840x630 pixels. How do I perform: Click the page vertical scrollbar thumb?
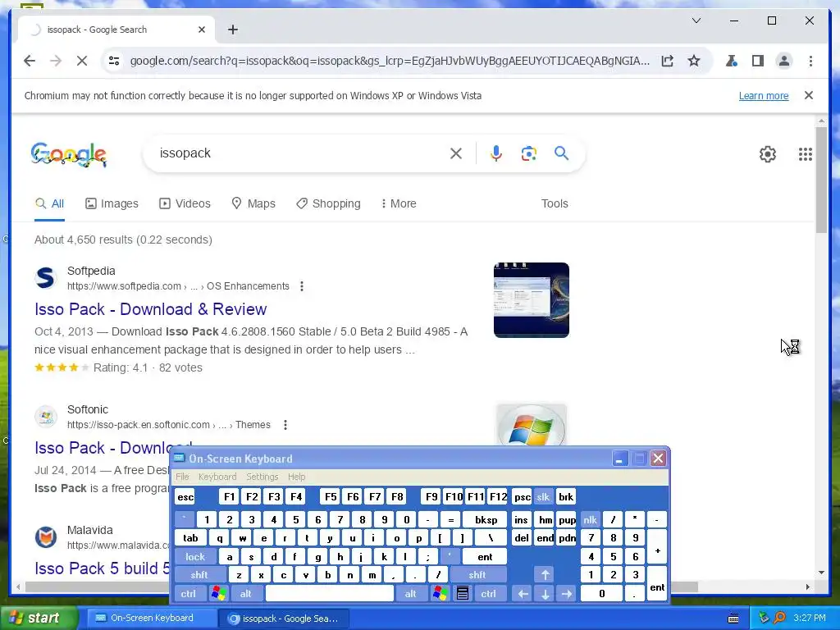click(821, 180)
